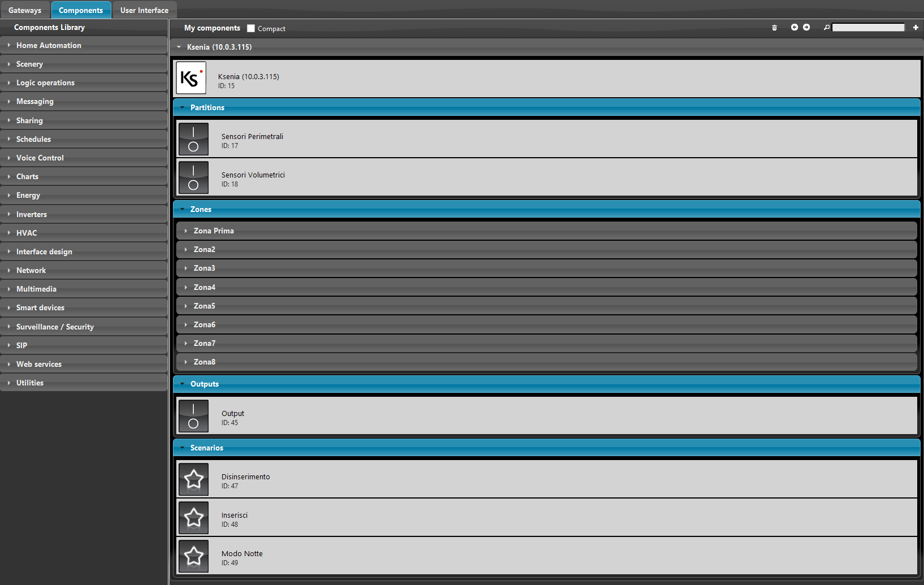Expand Web services category
Screen dimensions: 924x585
pyautogui.click(x=84, y=364)
